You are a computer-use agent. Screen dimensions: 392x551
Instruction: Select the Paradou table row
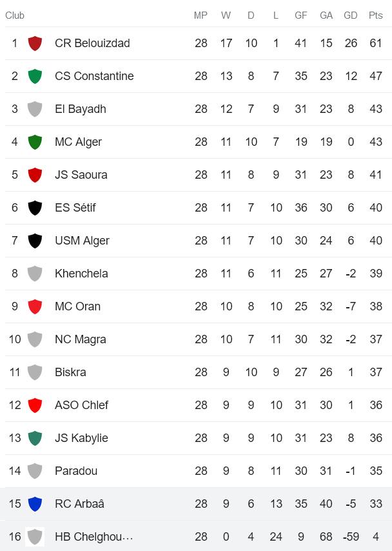(x=193, y=471)
